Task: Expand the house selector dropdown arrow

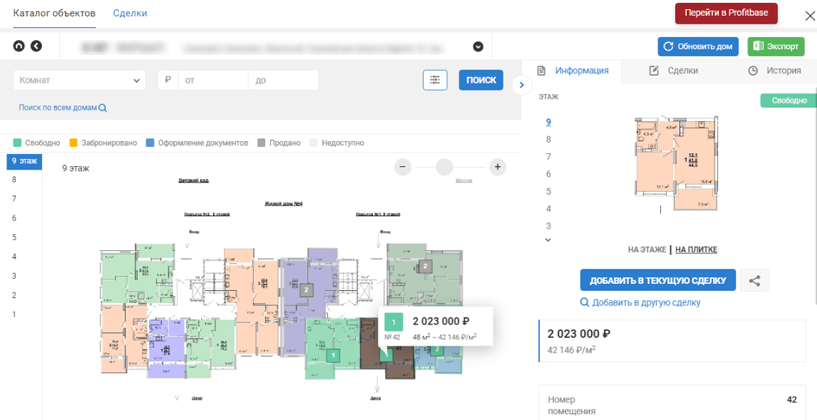Action: tap(478, 46)
